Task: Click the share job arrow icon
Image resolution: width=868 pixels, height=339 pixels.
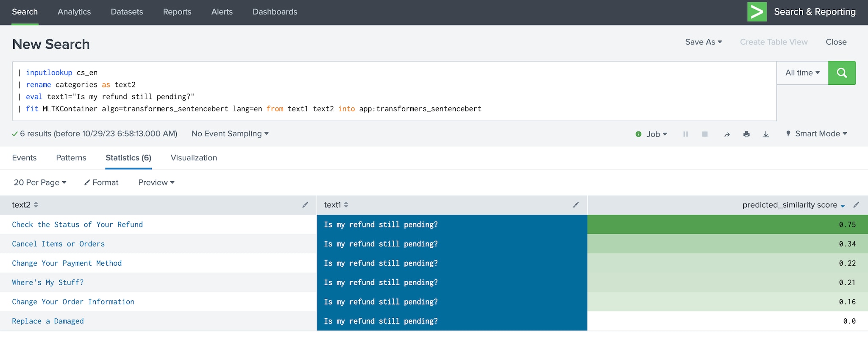Action: (x=727, y=134)
